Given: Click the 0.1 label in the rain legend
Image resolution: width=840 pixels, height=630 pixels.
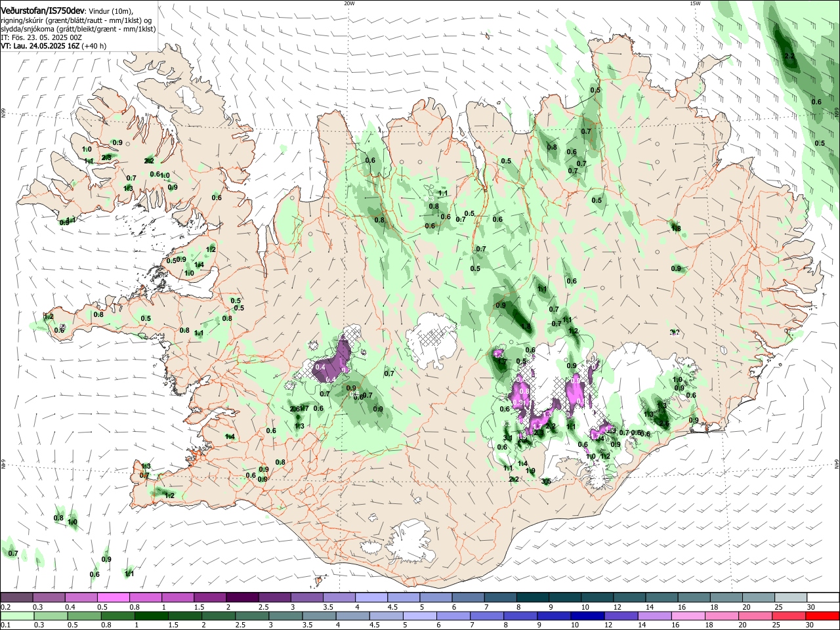Looking at the screenshot, I should [5, 625].
